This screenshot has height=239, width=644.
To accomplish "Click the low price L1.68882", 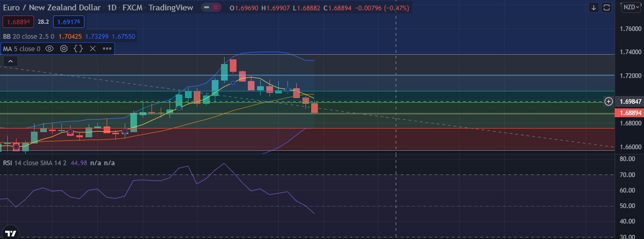I will (307, 8).
